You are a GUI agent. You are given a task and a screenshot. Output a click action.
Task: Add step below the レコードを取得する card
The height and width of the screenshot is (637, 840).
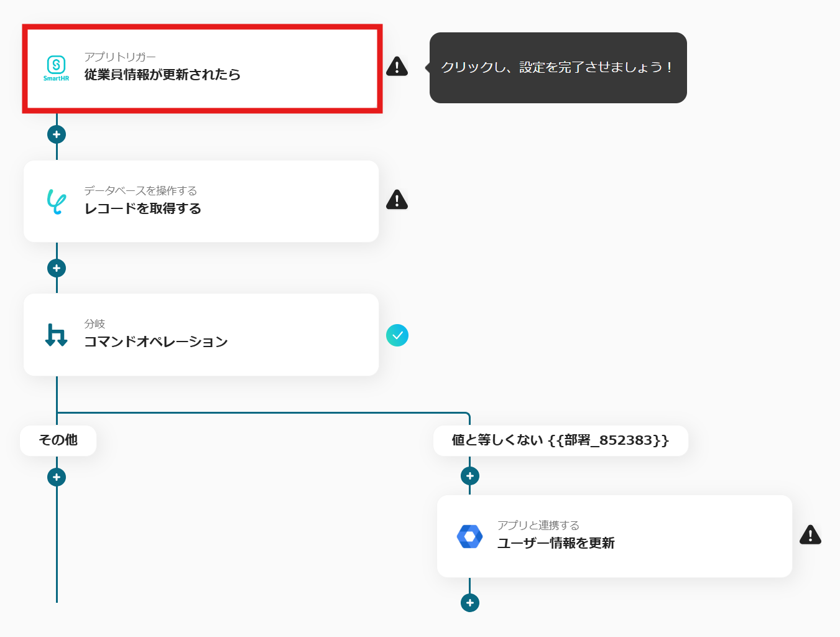click(x=57, y=268)
